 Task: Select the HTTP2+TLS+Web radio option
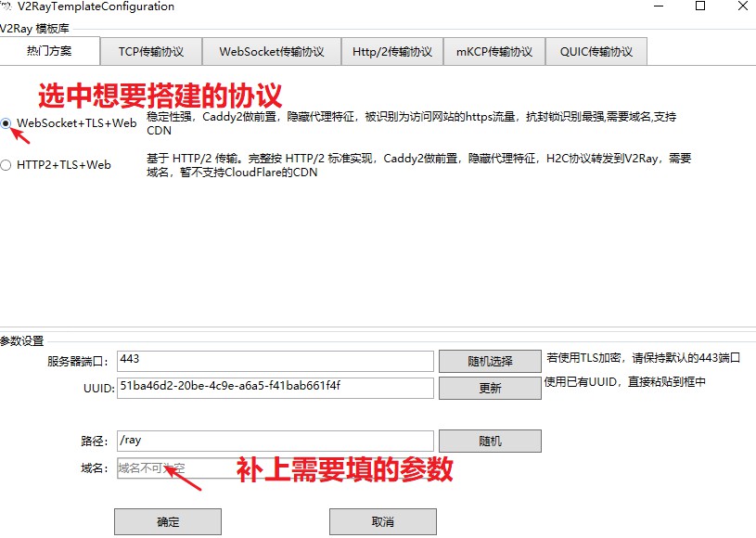tap(7, 165)
